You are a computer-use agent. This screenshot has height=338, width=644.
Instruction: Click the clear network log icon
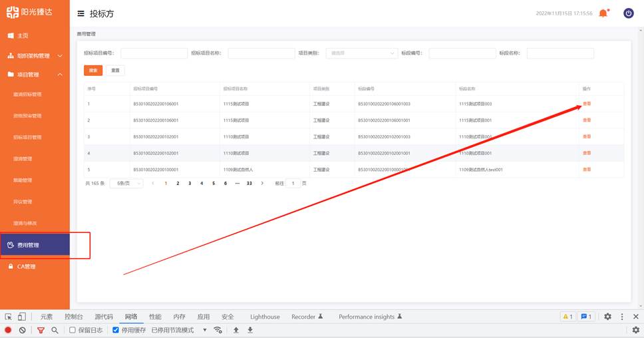(23, 330)
